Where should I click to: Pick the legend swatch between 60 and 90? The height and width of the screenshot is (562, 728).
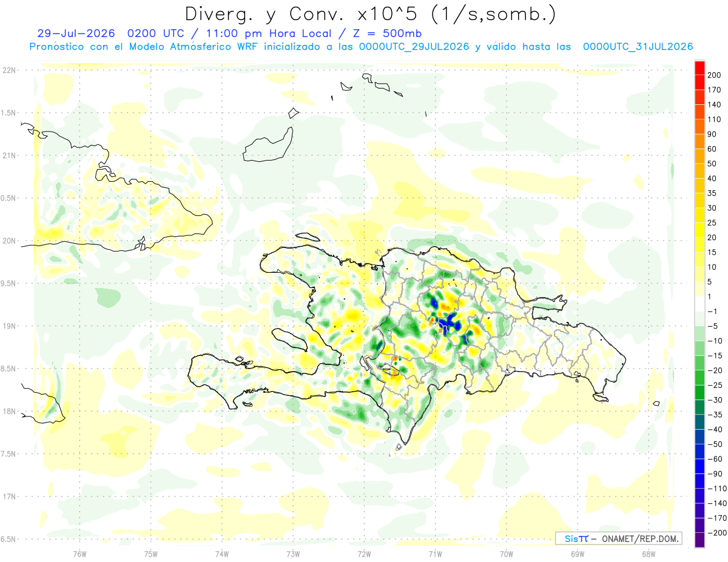click(x=699, y=141)
